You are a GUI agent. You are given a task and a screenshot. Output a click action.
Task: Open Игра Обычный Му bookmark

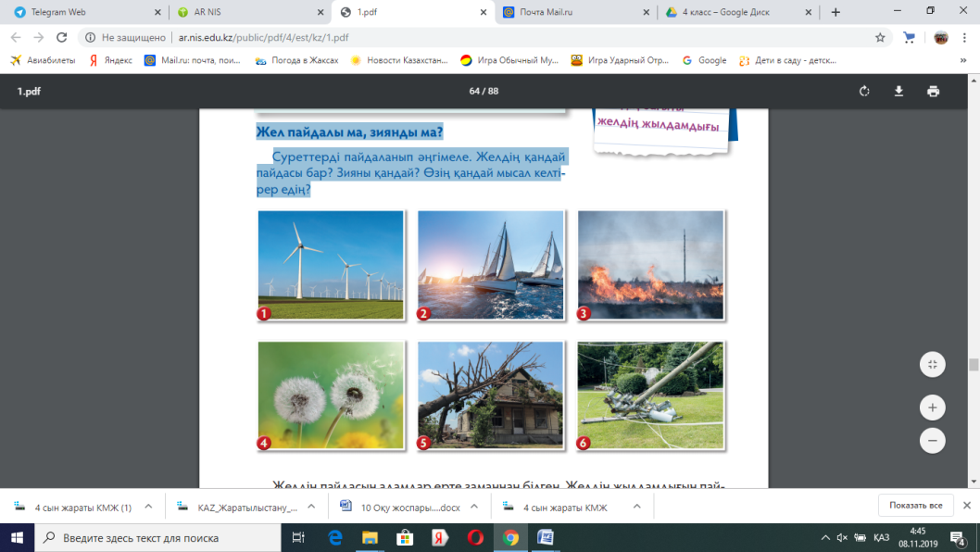coord(509,60)
